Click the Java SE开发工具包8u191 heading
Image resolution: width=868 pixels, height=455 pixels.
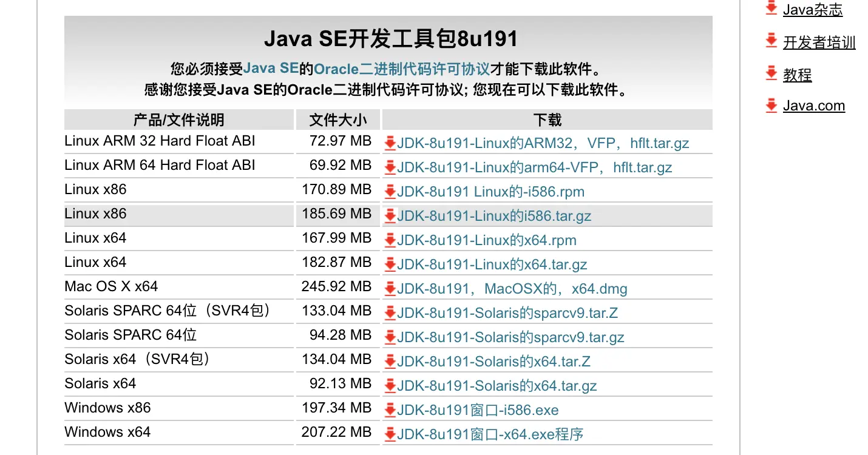pos(391,39)
